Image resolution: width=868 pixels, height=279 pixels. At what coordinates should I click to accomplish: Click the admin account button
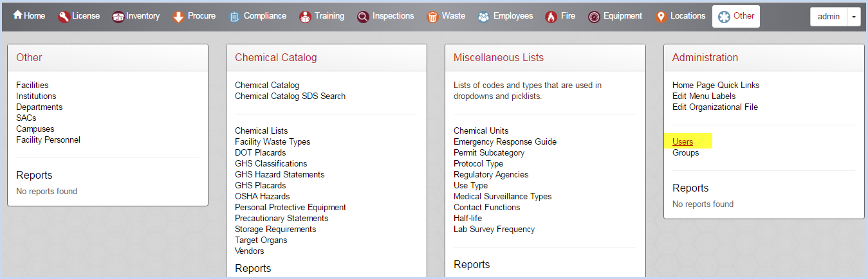[x=829, y=17]
